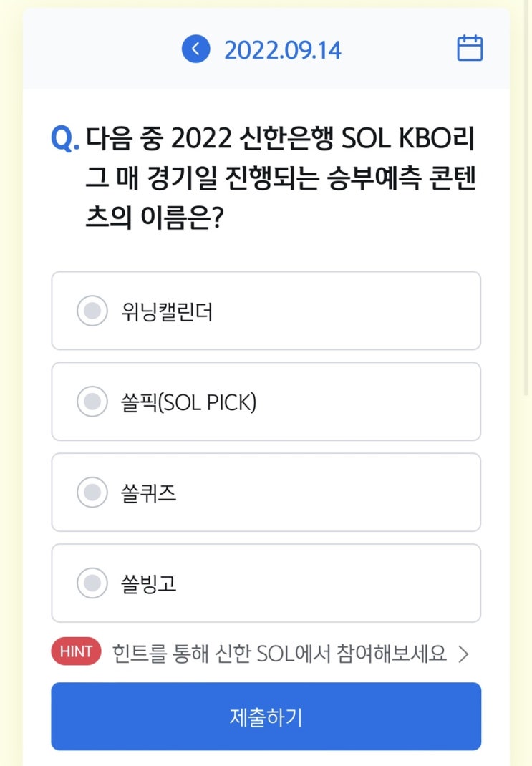Screen dimensions: 532x766
Task: Expand the hint using the right chevron
Action: 463,654
